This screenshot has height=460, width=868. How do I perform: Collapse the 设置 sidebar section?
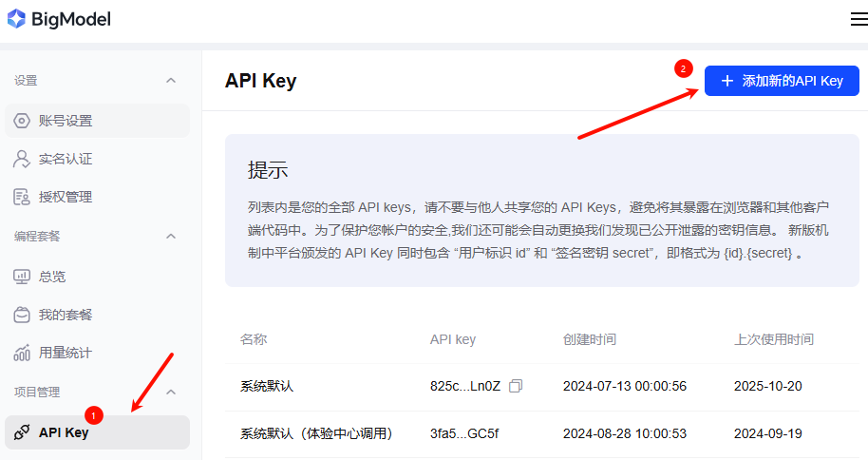[x=171, y=81]
